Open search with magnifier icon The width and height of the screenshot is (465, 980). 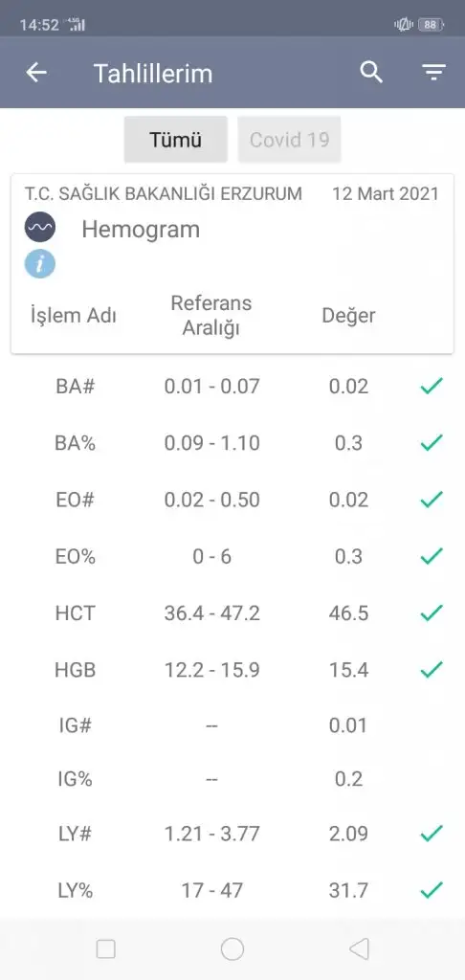tap(371, 73)
